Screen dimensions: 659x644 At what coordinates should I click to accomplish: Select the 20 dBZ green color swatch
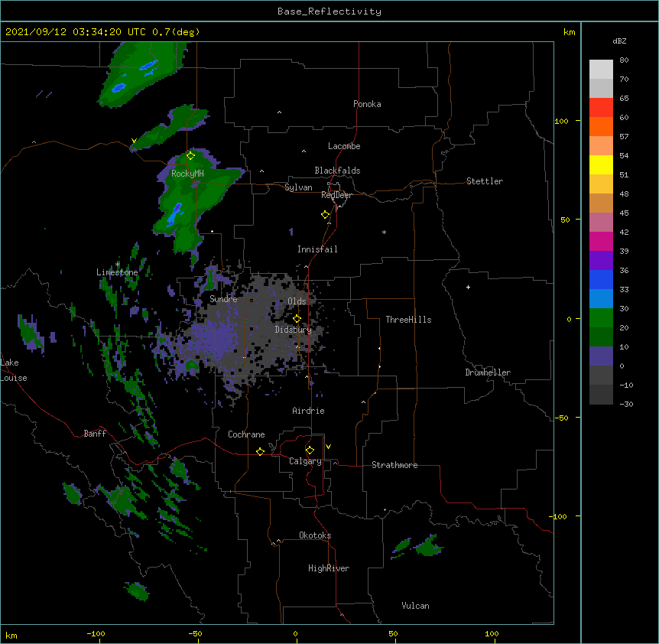tap(601, 318)
